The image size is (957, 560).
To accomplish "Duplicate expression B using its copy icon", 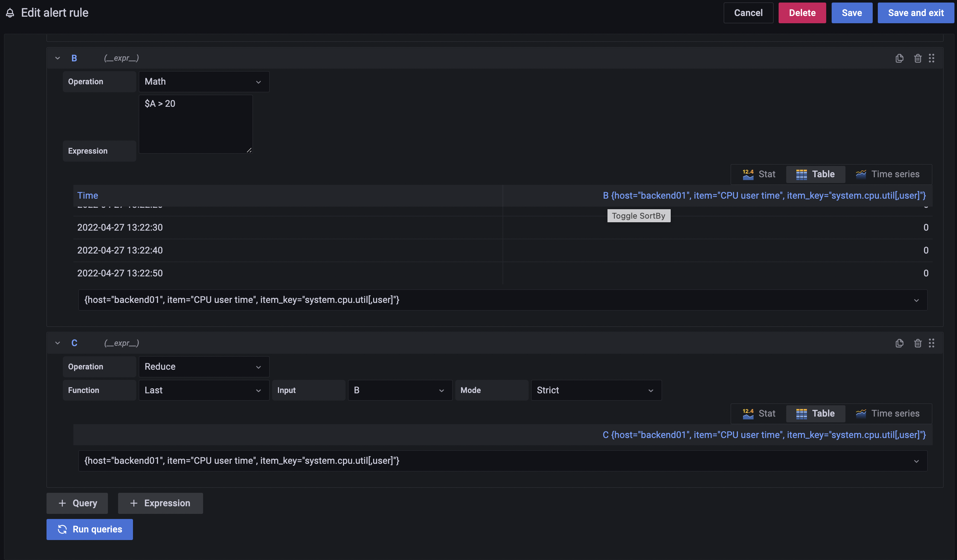I will (x=899, y=58).
